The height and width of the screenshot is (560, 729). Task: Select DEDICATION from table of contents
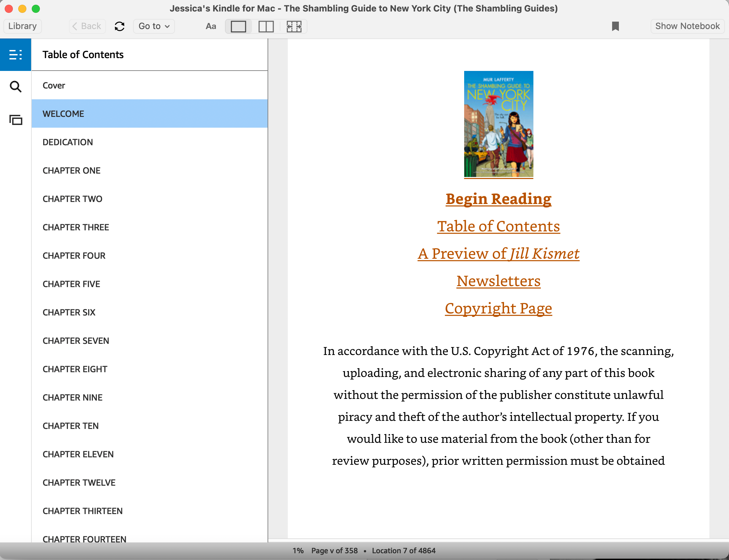[x=67, y=142]
